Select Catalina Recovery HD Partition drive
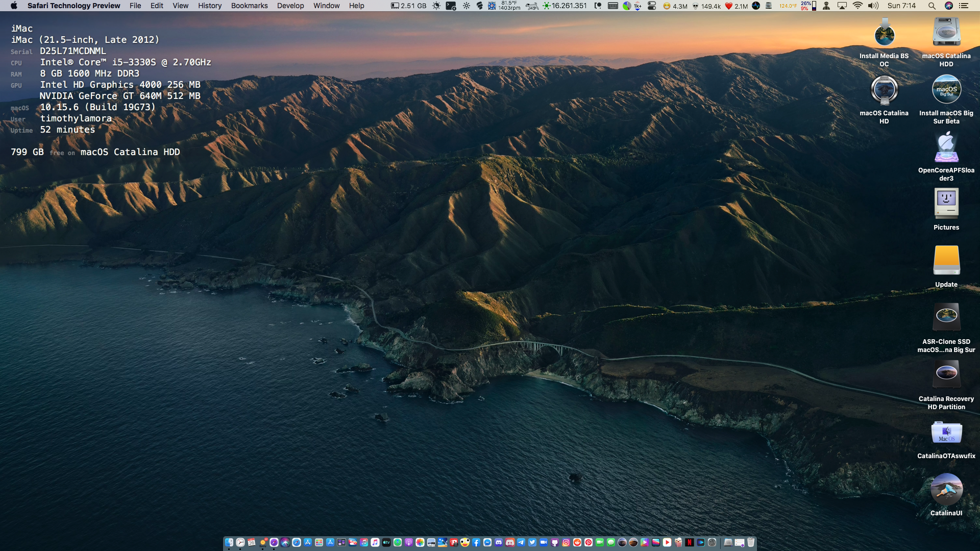The width and height of the screenshot is (980, 551). 946,385
